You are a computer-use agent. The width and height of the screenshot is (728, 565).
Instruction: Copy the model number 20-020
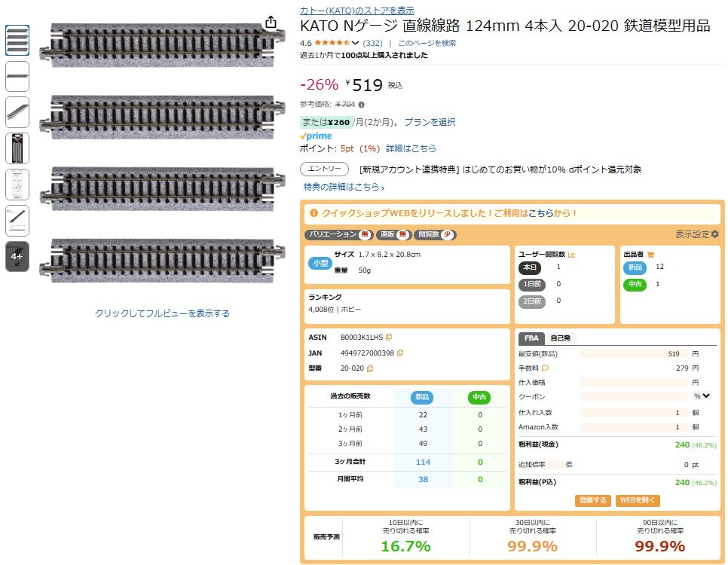(x=370, y=368)
